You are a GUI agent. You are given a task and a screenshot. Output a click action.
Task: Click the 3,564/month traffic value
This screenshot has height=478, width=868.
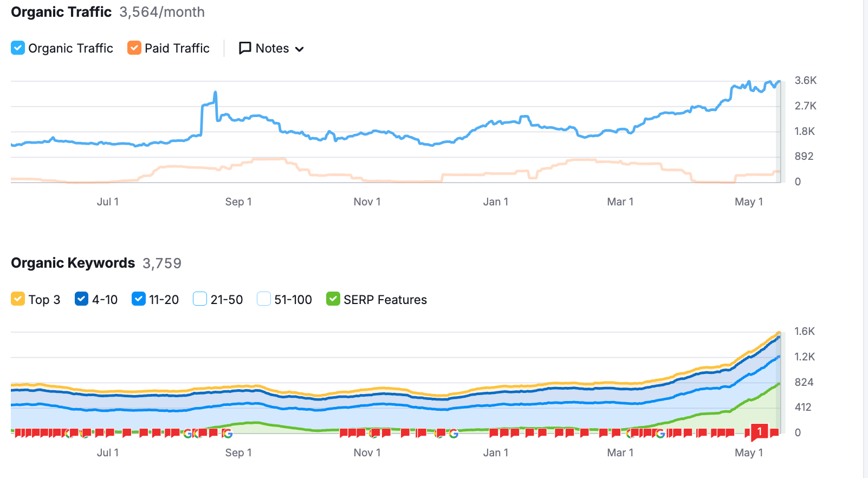pyautogui.click(x=162, y=12)
